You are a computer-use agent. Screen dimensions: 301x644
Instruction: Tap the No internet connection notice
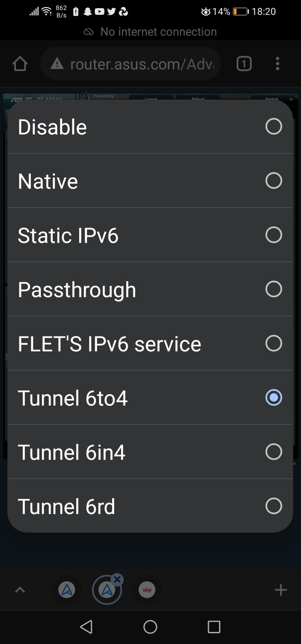point(150,32)
